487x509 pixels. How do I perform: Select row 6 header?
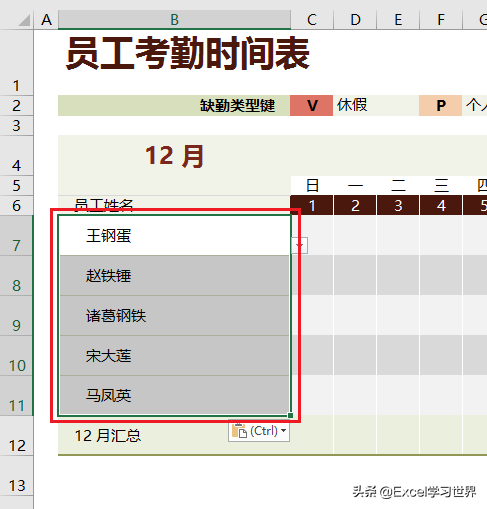pos(16,206)
